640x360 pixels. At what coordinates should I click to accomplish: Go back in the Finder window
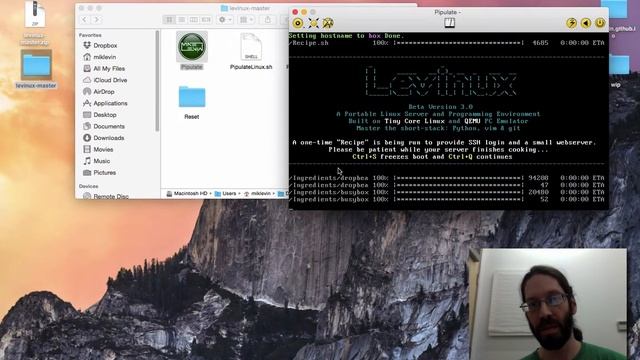coord(84,19)
